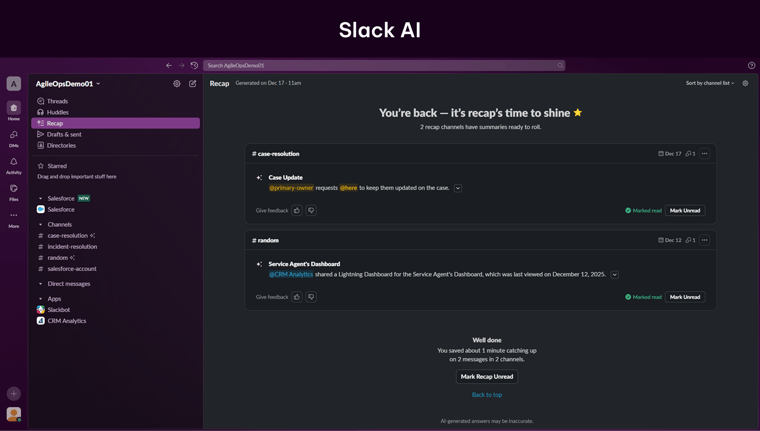Give thumbs down on Service Agent's Dashboard
Screen dimensions: 760x431
click(311, 297)
